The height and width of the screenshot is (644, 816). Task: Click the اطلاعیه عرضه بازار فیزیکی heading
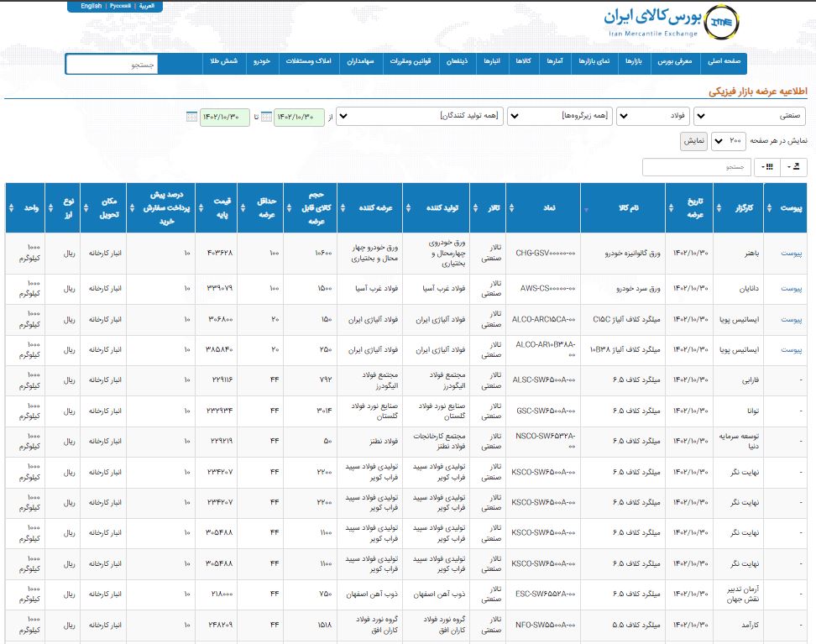(x=758, y=92)
